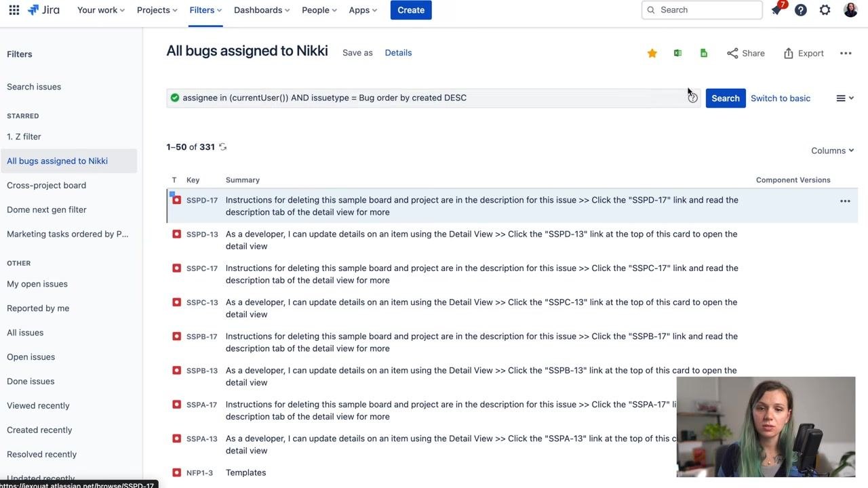868x488 pixels.
Task: Open the Marketing tasks ordered by P... filter
Action: click(68, 234)
